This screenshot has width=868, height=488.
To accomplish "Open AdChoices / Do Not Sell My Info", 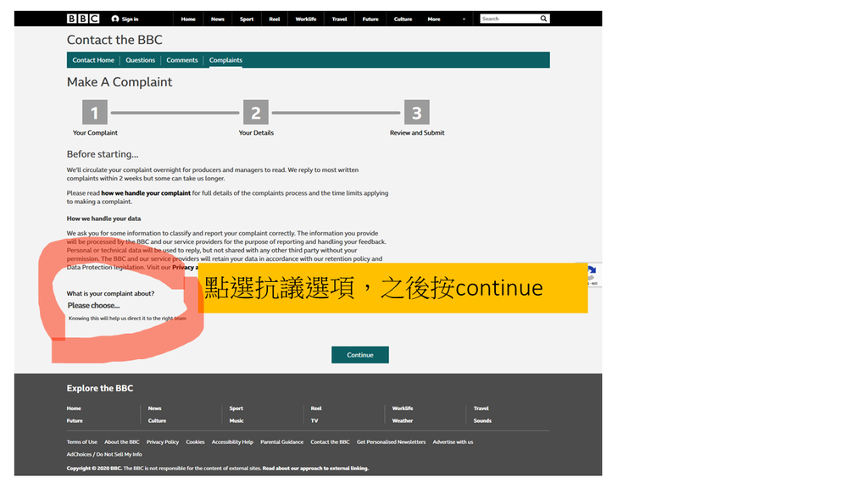I will coord(104,454).
